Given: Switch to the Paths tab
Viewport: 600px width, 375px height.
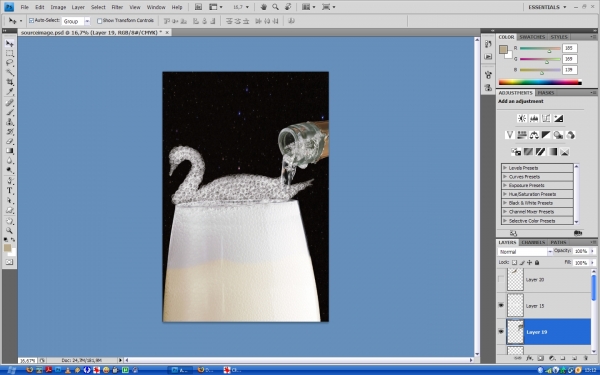Looking at the screenshot, I should point(558,242).
